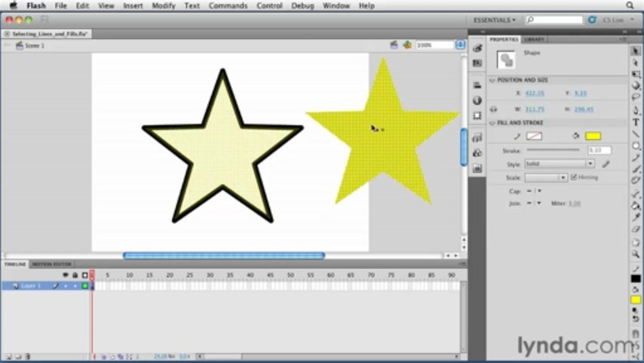Select the Subselection tool

click(x=636, y=63)
